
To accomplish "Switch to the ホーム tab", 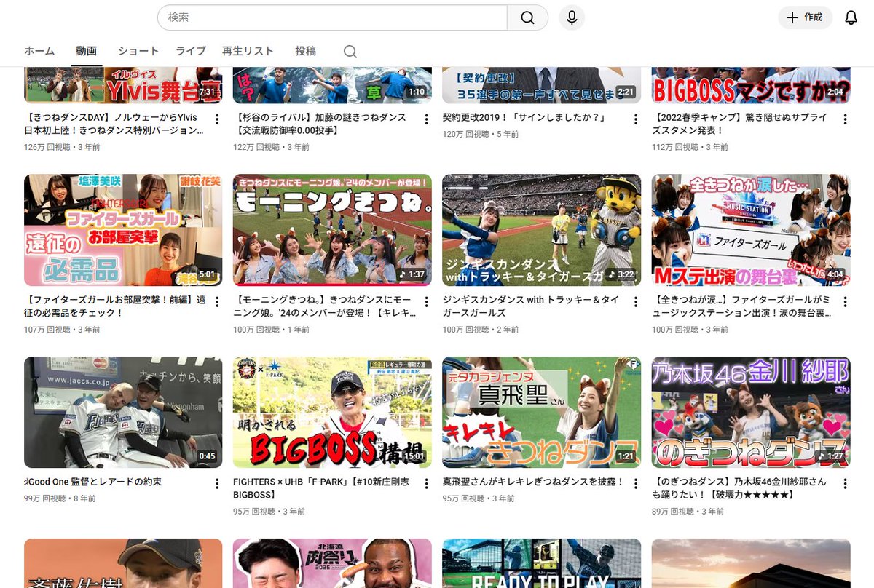I will (x=39, y=51).
